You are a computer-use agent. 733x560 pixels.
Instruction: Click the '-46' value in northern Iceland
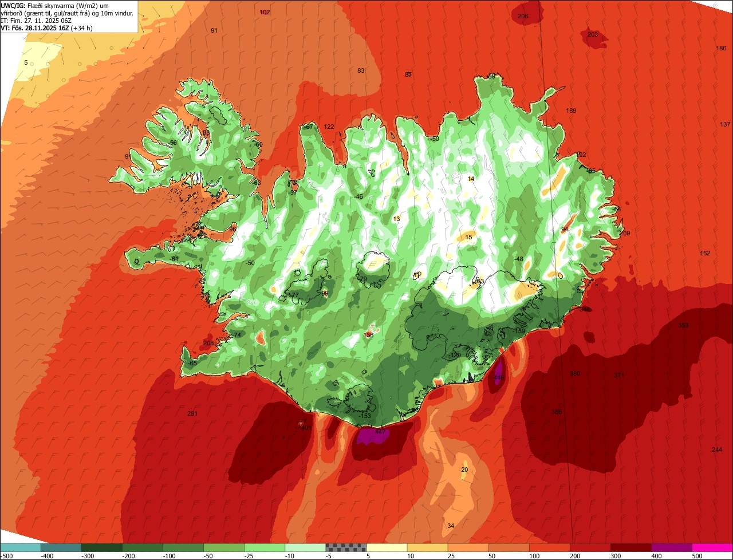coord(358,196)
